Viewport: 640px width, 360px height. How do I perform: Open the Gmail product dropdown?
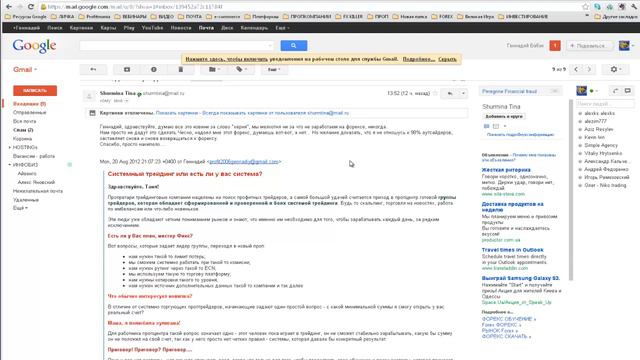tap(25, 70)
